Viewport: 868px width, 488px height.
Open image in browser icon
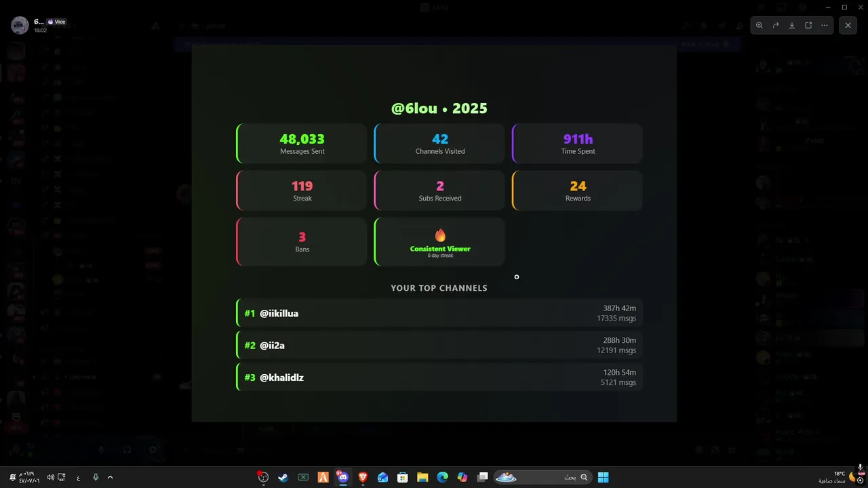click(808, 25)
